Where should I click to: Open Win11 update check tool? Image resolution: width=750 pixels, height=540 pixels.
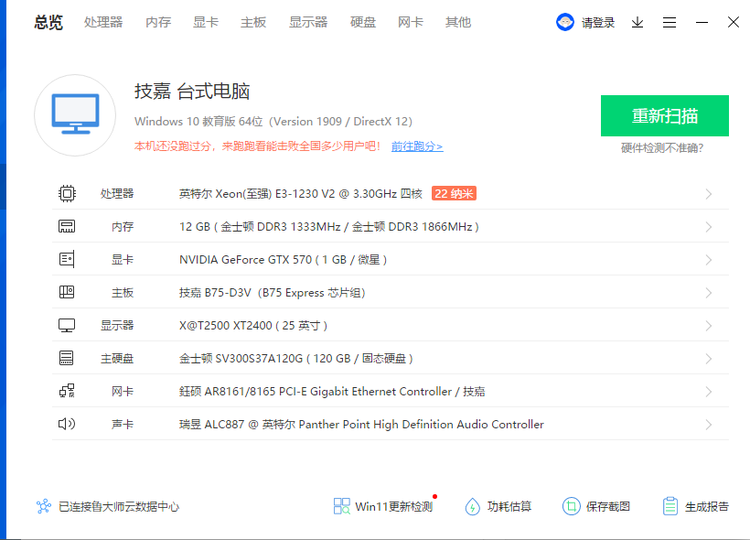[x=383, y=507]
